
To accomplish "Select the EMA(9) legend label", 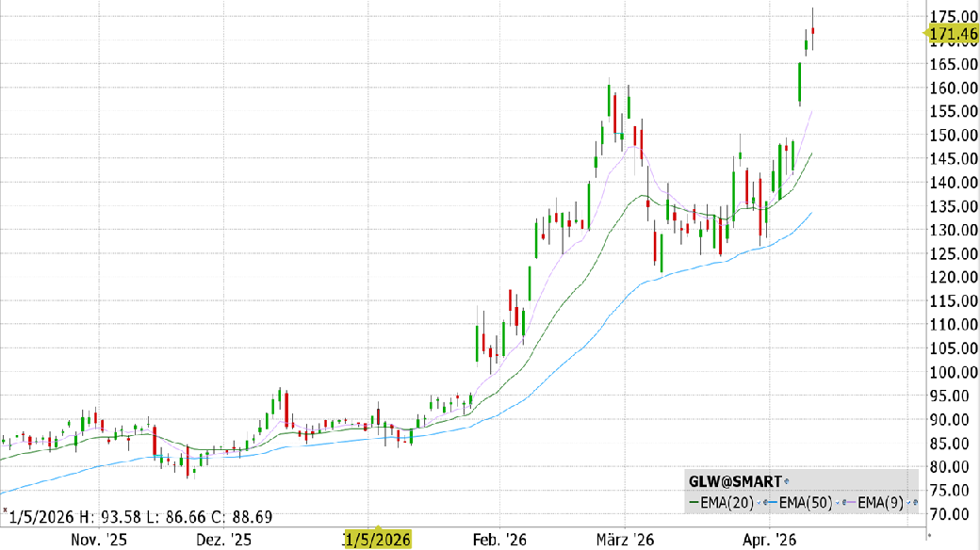I will click(x=881, y=503).
